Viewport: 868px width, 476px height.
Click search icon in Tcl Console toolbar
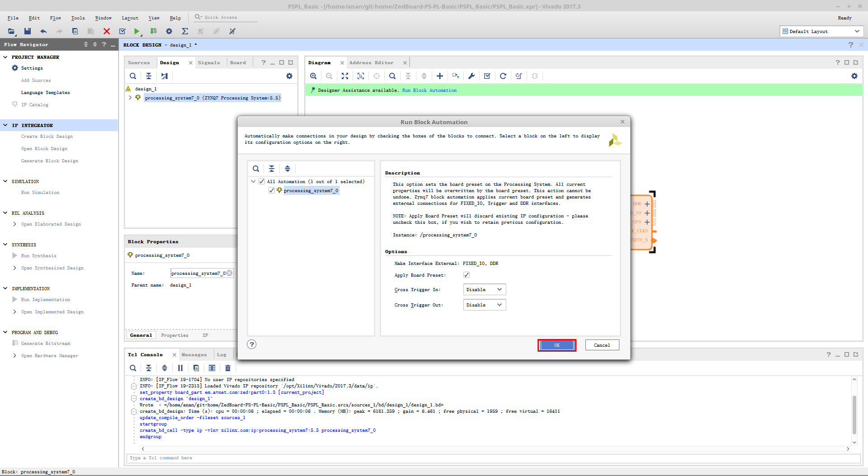coord(133,368)
